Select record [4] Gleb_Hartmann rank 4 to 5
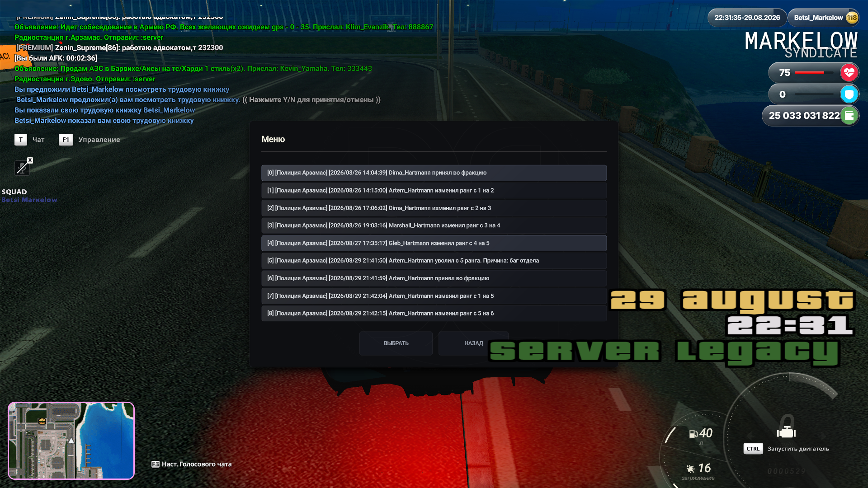 pyautogui.click(x=434, y=243)
